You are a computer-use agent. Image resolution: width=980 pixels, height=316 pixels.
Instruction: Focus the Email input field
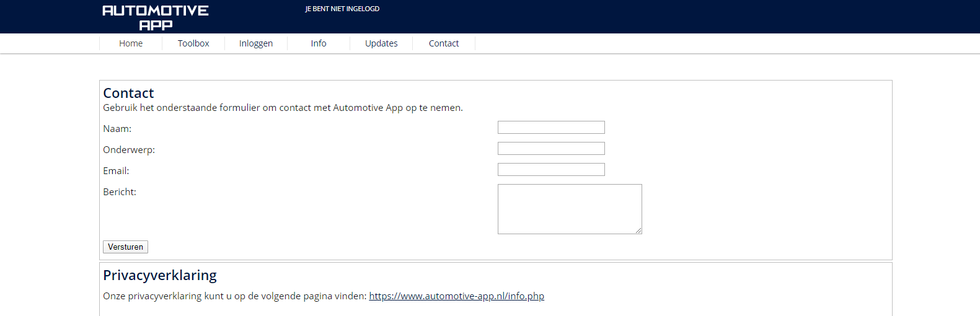[x=551, y=170]
